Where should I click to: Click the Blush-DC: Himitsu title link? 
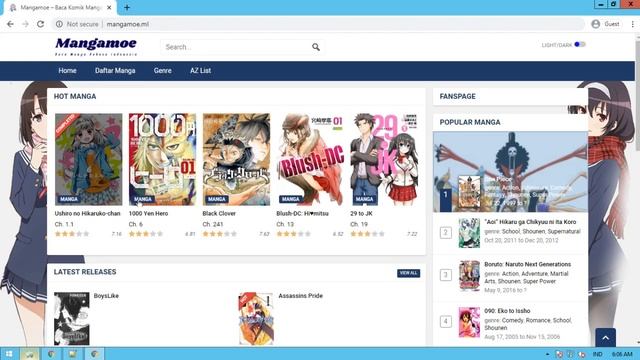[302, 213]
